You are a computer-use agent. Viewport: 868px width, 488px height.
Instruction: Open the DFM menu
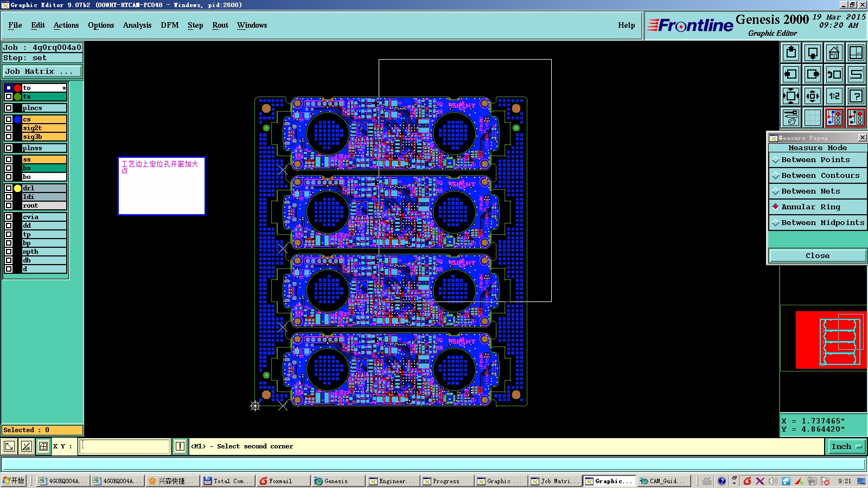tap(170, 25)
